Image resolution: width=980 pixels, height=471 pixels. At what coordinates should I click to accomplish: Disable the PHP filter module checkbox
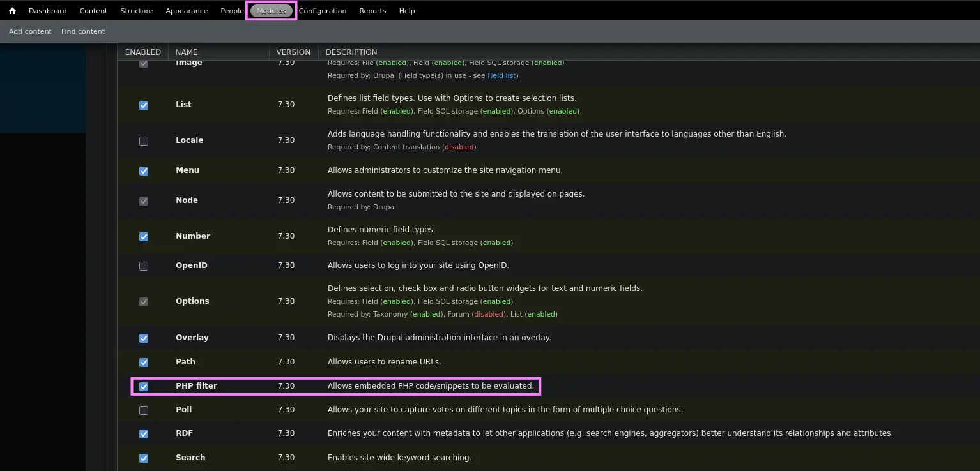click(x=144, y=386)
